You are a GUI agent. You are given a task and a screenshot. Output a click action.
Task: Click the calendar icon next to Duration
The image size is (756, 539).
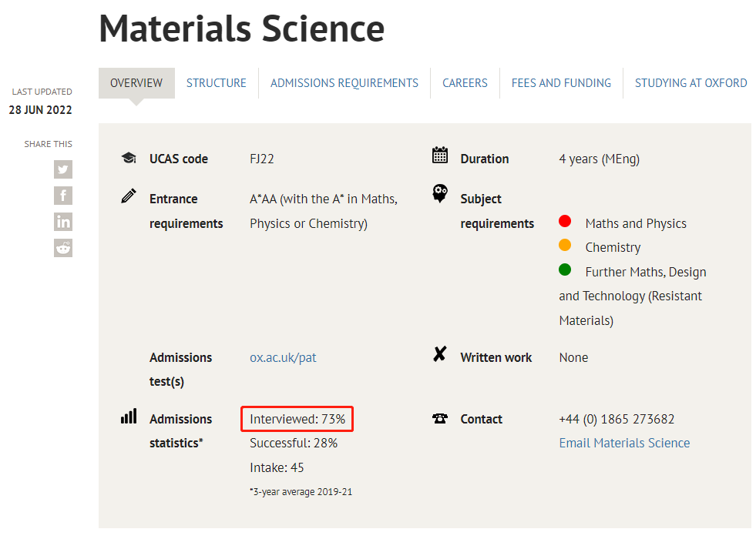(x=440, y=156)
